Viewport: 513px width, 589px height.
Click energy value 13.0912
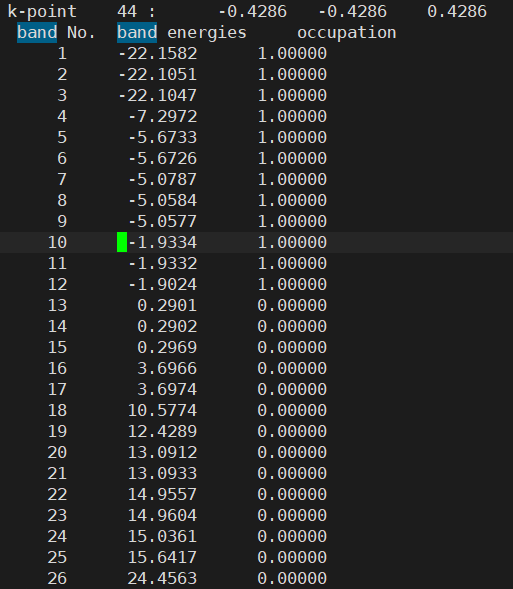coord(162,453)
